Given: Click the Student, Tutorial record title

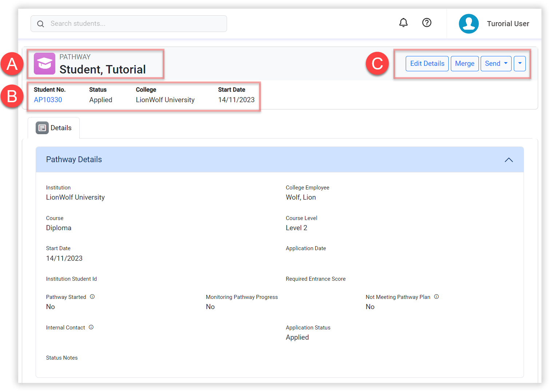Looking at the screenshot, I should click(x=103, y=69).
